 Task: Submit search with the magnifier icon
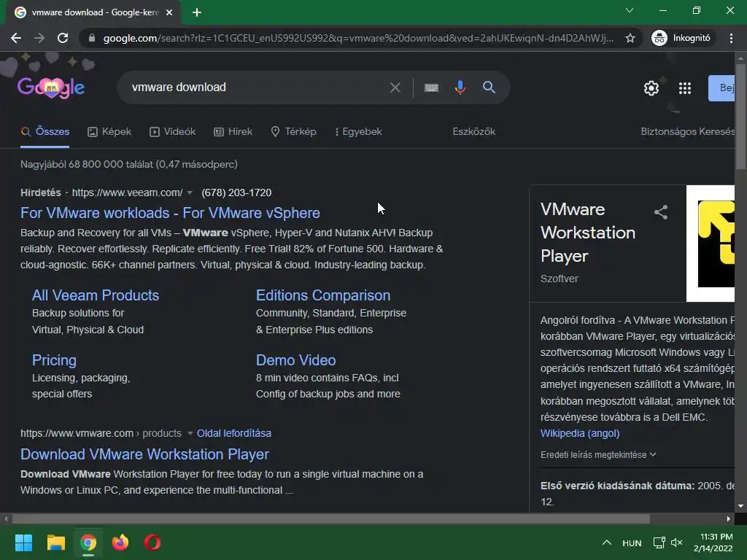[x=489, y=87]
